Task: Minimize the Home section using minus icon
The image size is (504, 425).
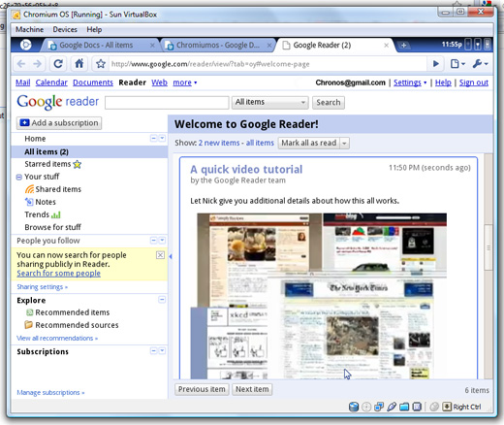Action: [153, 139]
